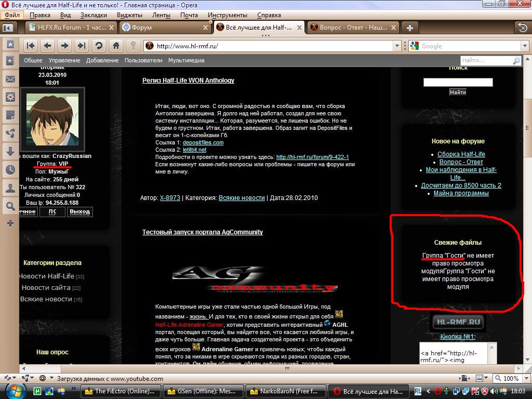The width and height of the screenshot is (532, 399).
Task: Open the Справка menu
Action: pyautogui.click(x=269, y=15)
